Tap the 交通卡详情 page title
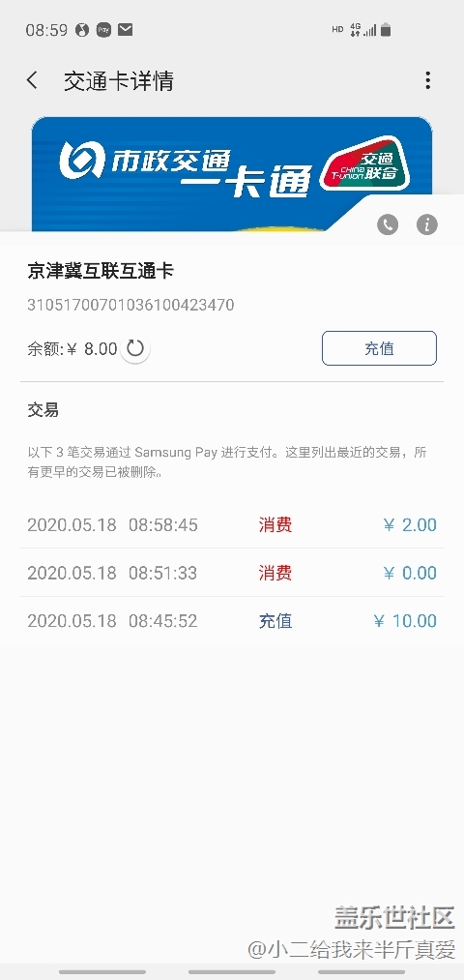This screenshot has height=980, width=464. [x=119, y=80]
